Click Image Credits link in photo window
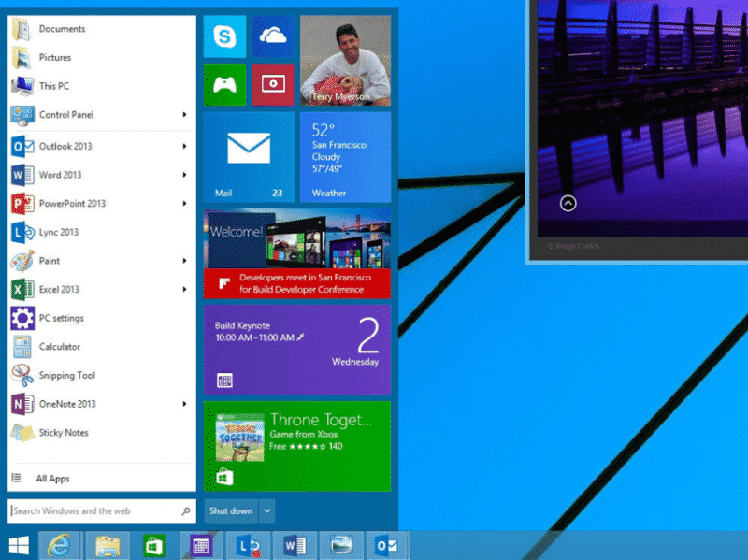This screenshot has height=560, width=748. coord(573,246)
